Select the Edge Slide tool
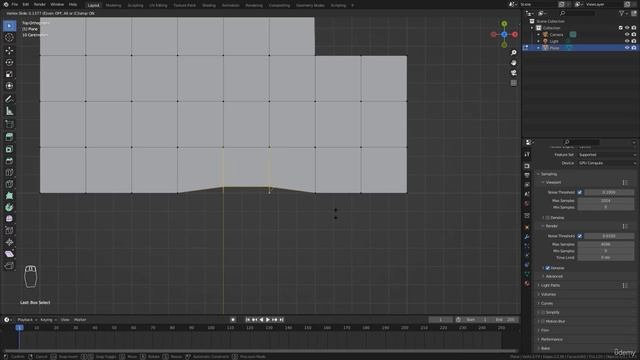 (9, 231)
